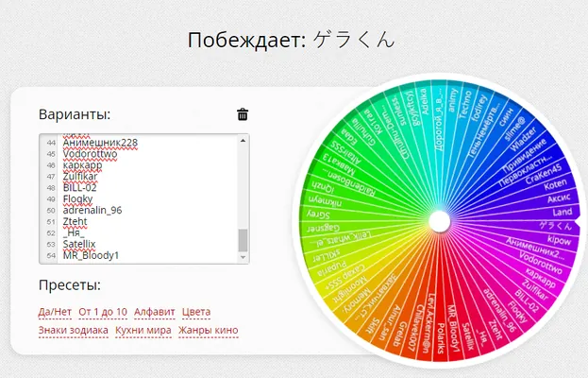Select the 'От 1 до 10' preset
Viewport: 588px width, 378px height.
103,312
